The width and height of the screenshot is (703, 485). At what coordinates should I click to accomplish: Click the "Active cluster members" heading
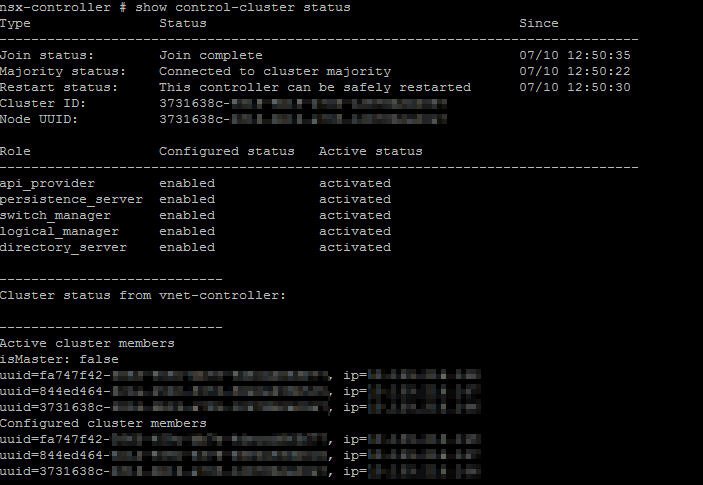click(x=87, y=343)
